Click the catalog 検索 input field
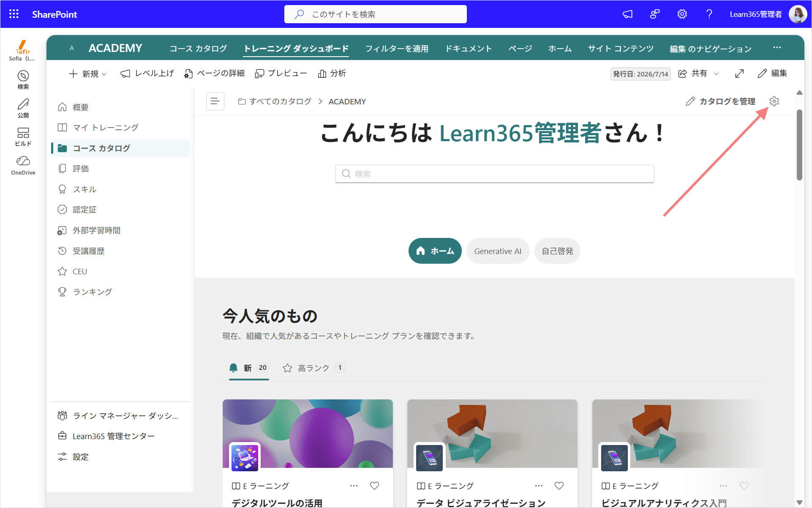This screenshot has height=508, width=812. 494,174
